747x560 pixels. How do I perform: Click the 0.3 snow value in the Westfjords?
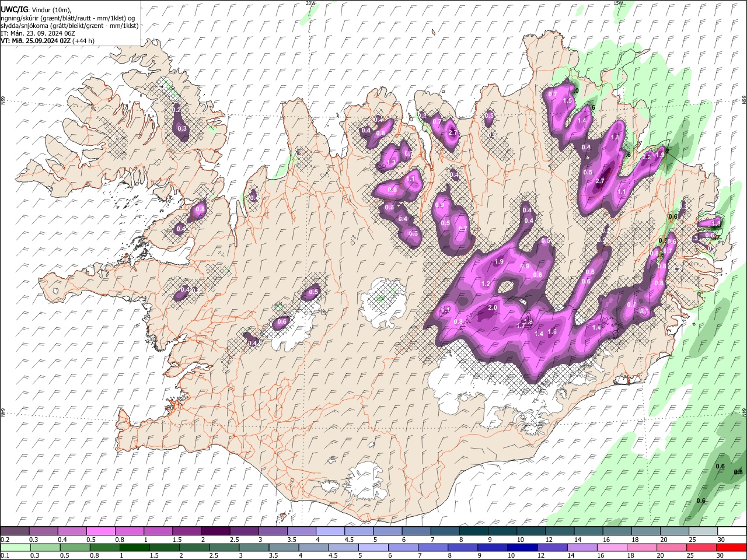181,128
